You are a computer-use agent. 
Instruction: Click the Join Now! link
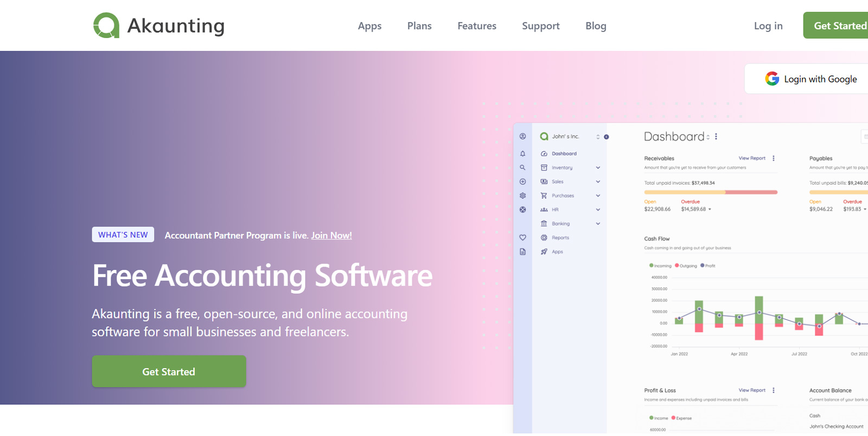(x=331, y=236)
